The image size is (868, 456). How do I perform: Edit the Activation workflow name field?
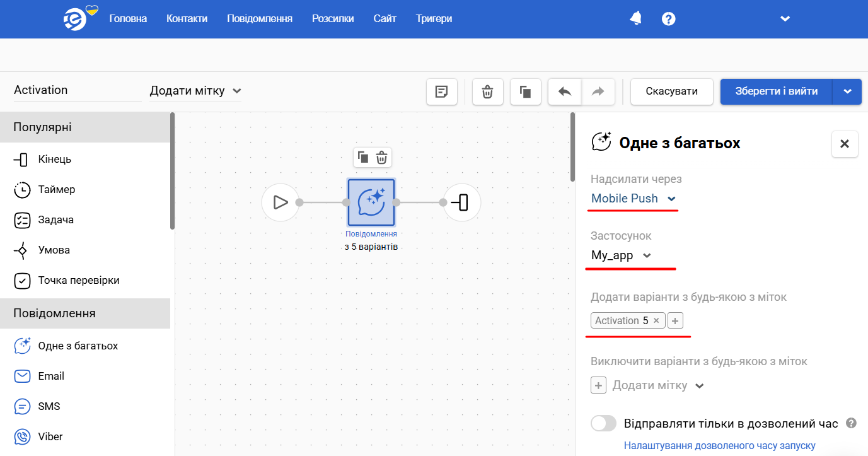[78, 90]
